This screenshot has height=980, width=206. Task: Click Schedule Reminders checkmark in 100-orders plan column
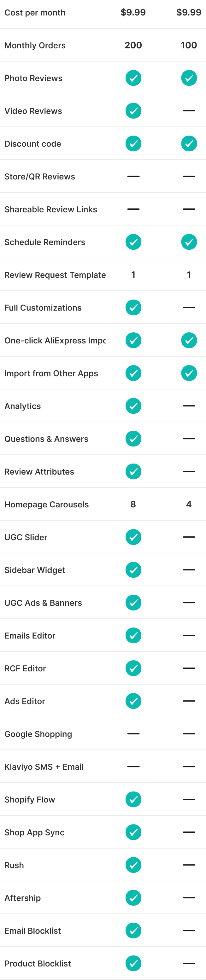click(189, 242)
